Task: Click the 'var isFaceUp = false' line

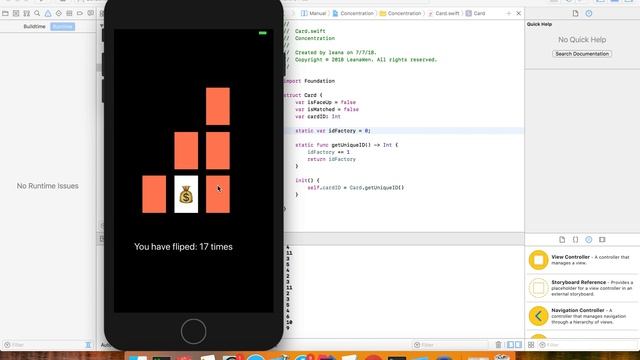Action: click(325, 102)
